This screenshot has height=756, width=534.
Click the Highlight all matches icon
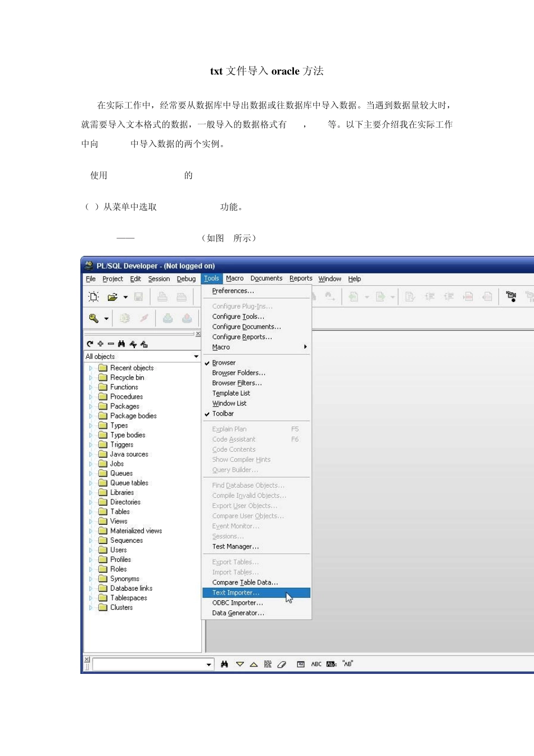[x=268, y=664]
